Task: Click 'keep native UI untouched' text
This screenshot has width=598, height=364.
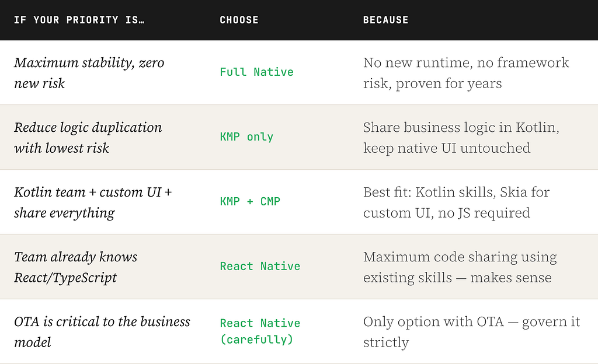Action: tap(447, 148)
